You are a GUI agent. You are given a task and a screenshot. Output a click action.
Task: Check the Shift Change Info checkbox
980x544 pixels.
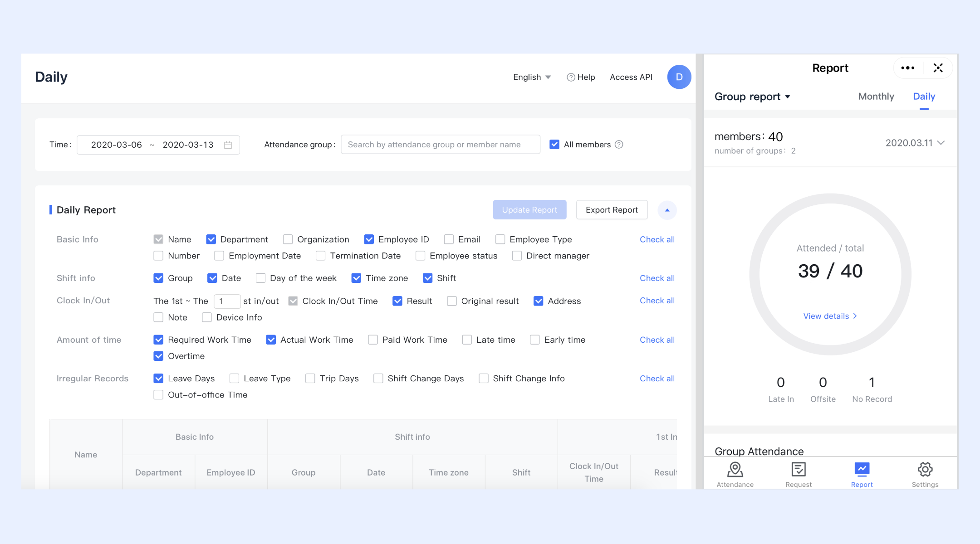pos(483,378)
